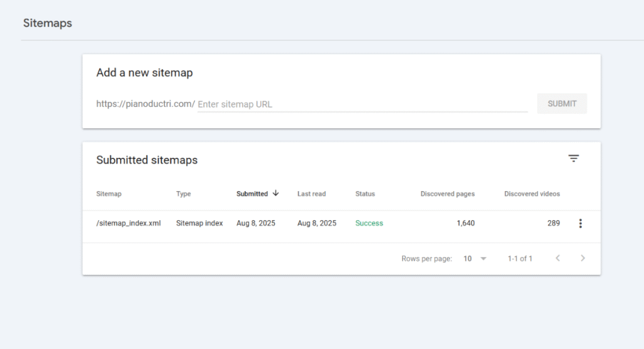
Task: Select the Type column header
Action: point(183,194)
